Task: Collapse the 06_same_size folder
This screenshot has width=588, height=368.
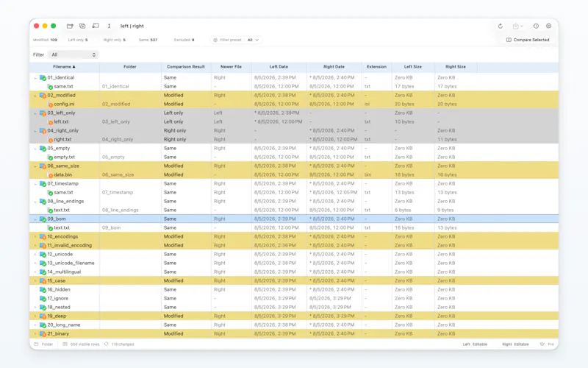Action: [35, 166]
